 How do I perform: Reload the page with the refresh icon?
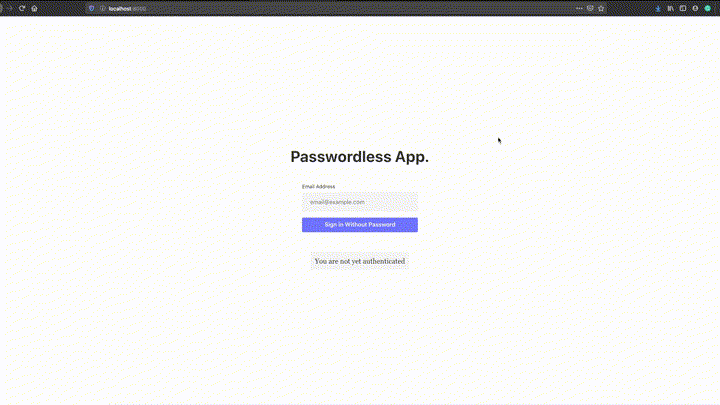(x=22, y=8)
